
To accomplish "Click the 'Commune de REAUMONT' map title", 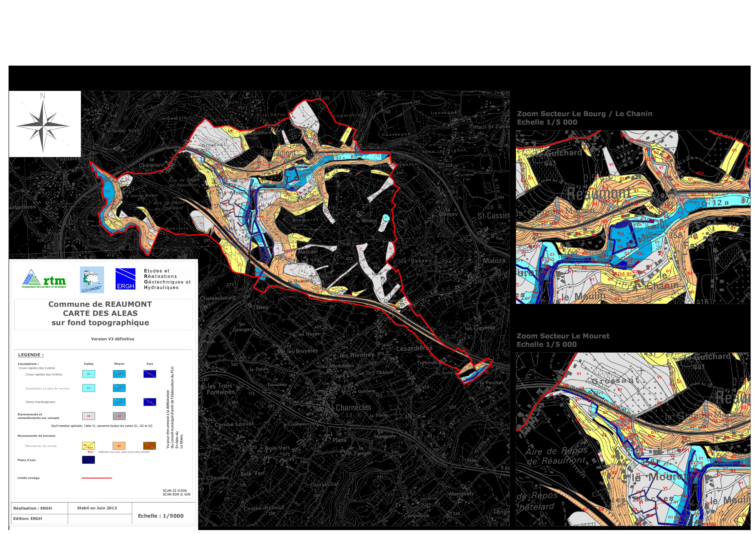I will pos(100,304).
